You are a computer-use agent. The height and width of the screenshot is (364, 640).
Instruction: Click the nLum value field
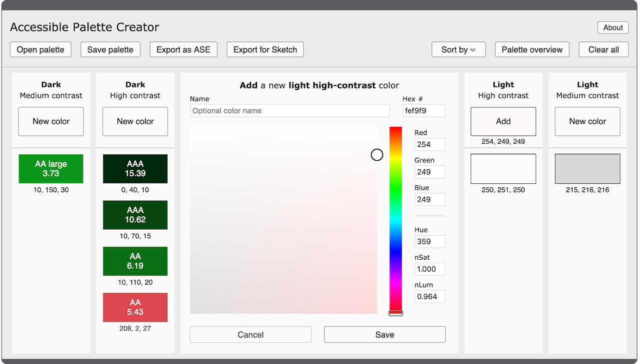click(429, 297)
